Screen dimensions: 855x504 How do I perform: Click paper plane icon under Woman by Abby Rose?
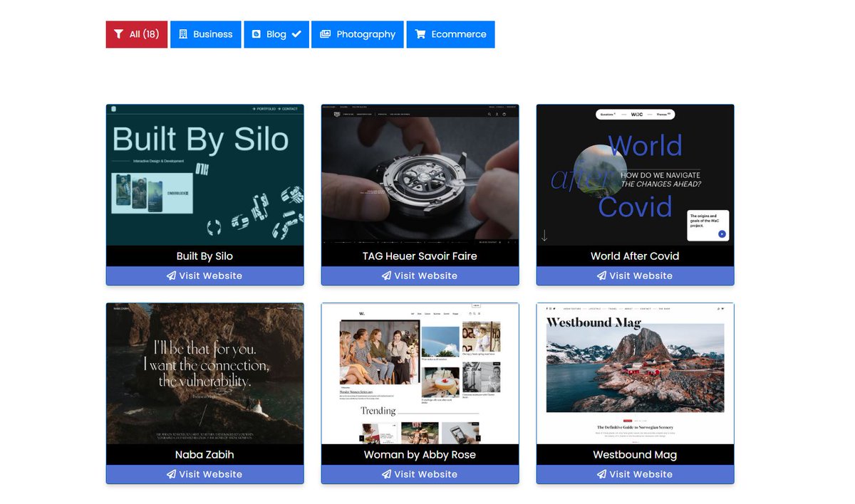pyautogui.click(x=387, y=474)
